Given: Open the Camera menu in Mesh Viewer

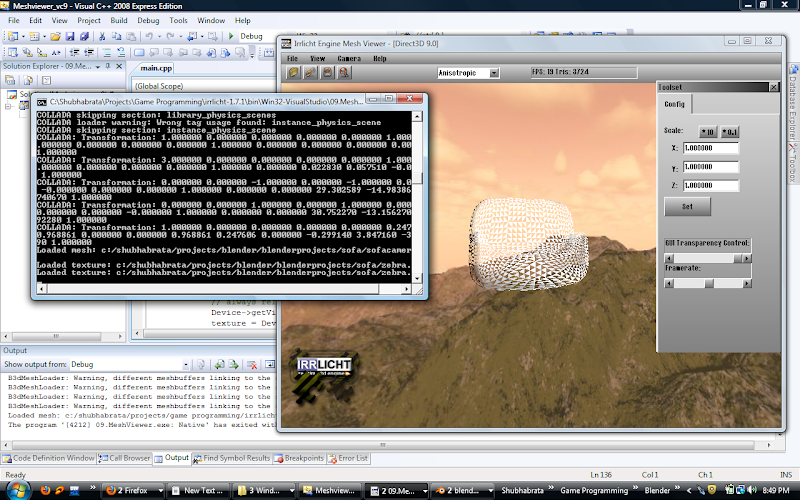Looking at the screenshot, I should tap(348, 59).
